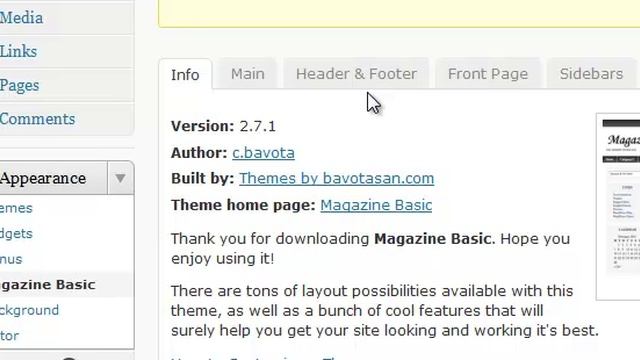This screenshot has height=360, width=640.
Task: Click the Version 2.7.1 text
Action: (x=223, y=126)
